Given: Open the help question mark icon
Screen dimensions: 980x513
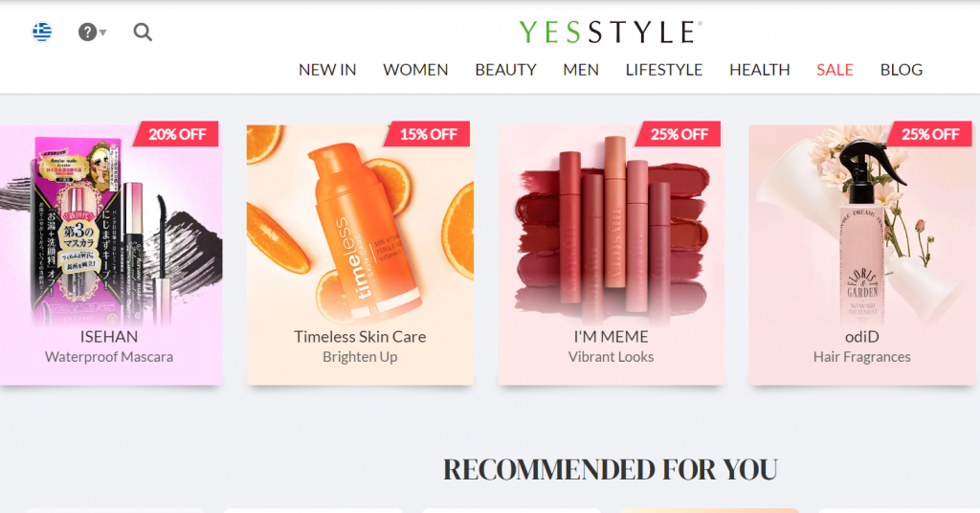Looking at the screenshot, I should pyautogui.click(x=87, y=32).
